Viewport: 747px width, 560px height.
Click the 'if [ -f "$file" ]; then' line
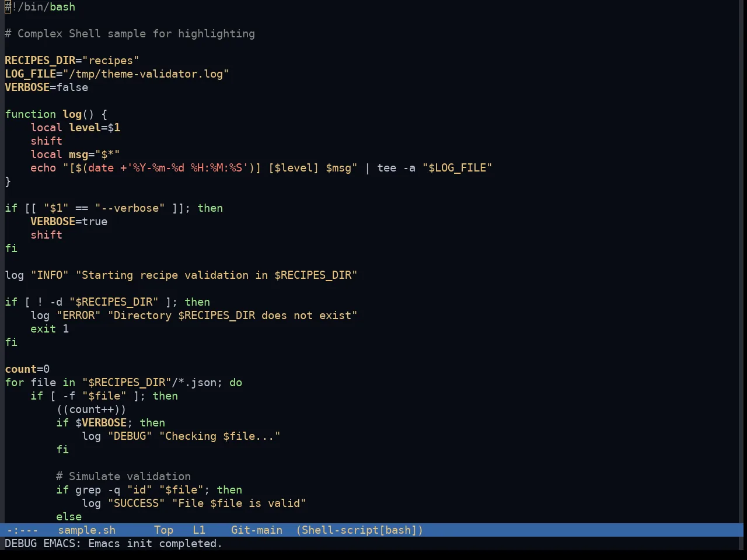pos(104,396)
